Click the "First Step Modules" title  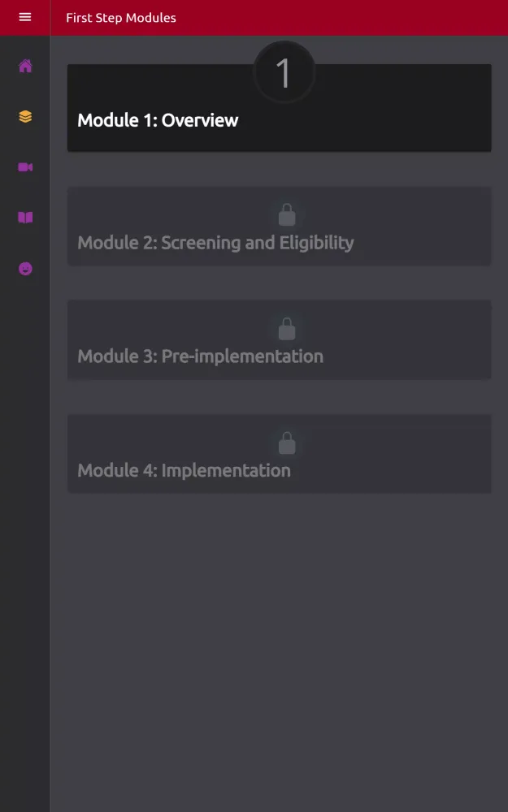(x=120, y=17)
